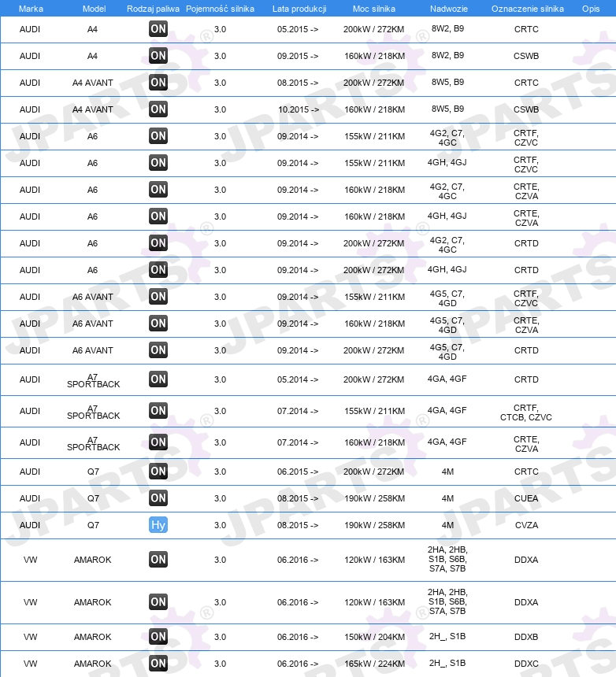616x677 pixels.
Task: Select engine code DDXB
Action: 526,637
